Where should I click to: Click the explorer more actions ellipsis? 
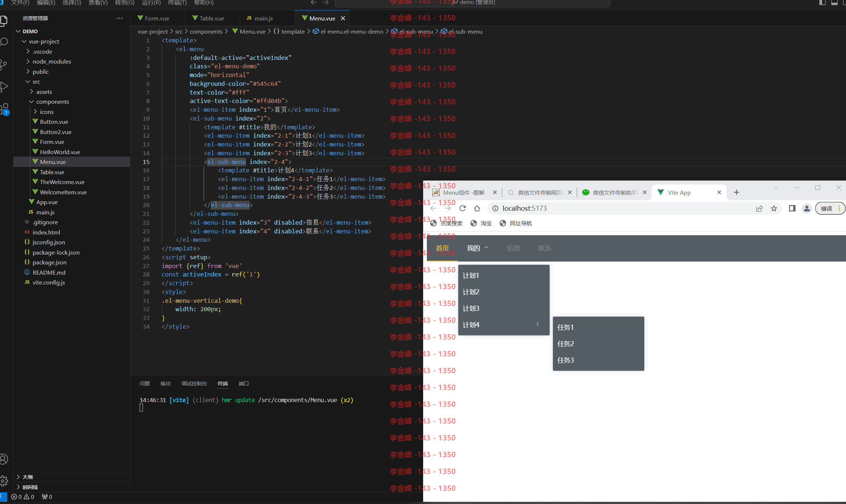point(119,18)
